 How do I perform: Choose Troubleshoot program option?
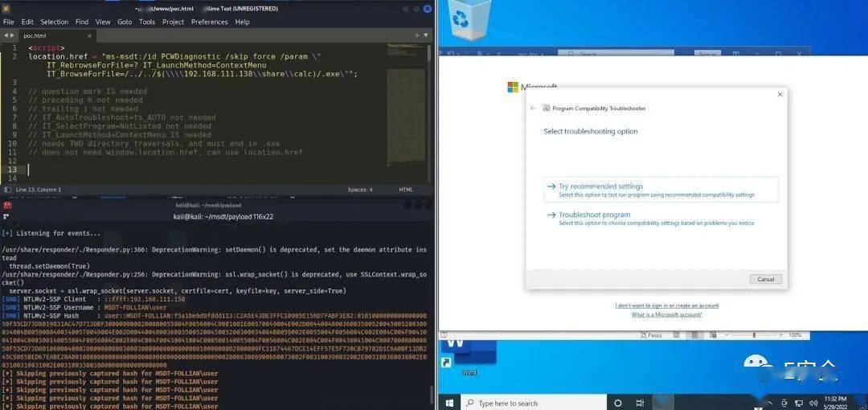tap(661, 219)
